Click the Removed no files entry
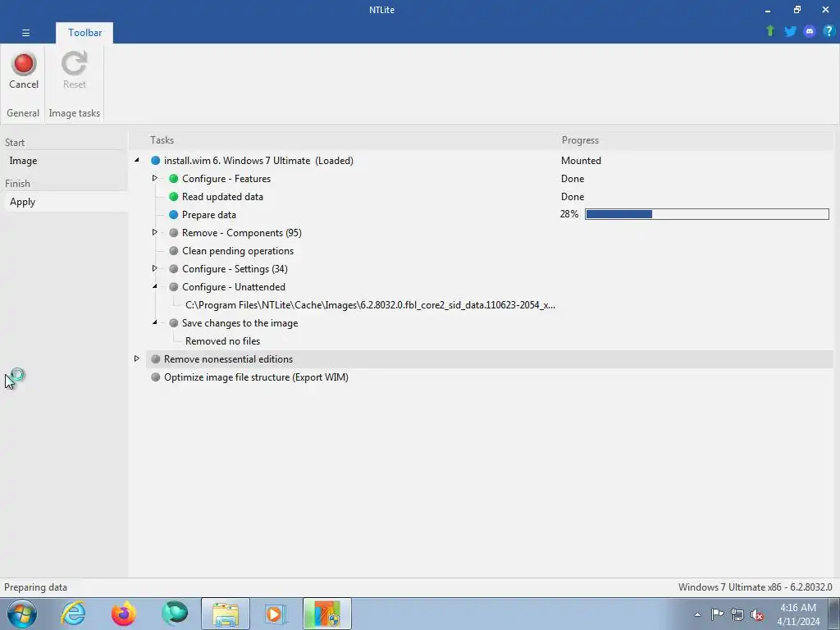The height and width of the screenshot is (630, 840). tap(222, 341)
